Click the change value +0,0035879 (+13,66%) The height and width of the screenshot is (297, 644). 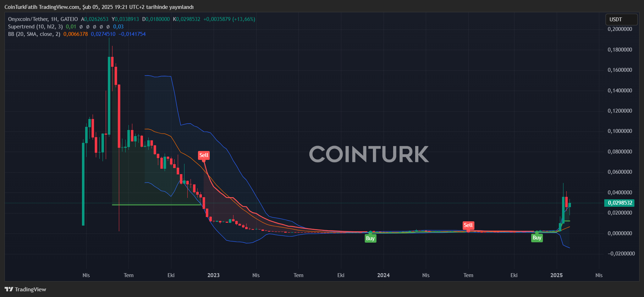click(x=229, y=19)
